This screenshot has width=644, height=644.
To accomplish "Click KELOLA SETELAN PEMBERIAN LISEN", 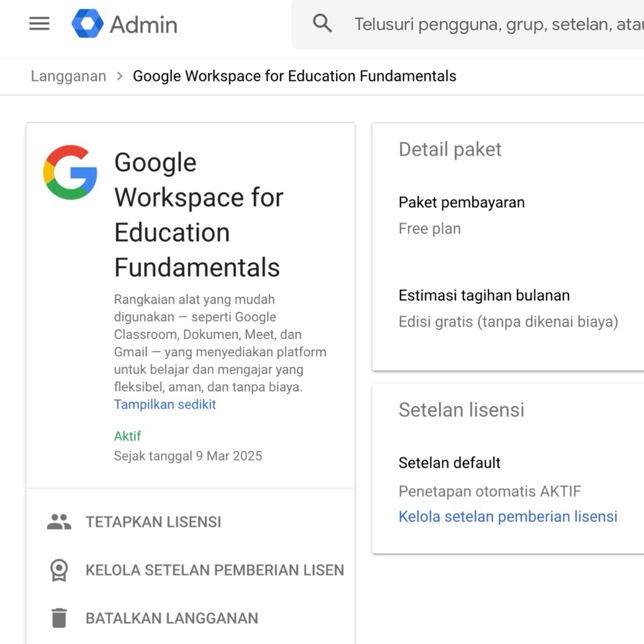I will [x=214, y=570].
